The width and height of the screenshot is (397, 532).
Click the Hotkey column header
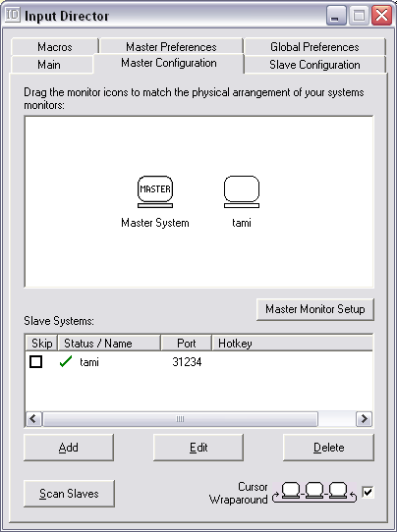pyautogui.click(x=292, y=343)
